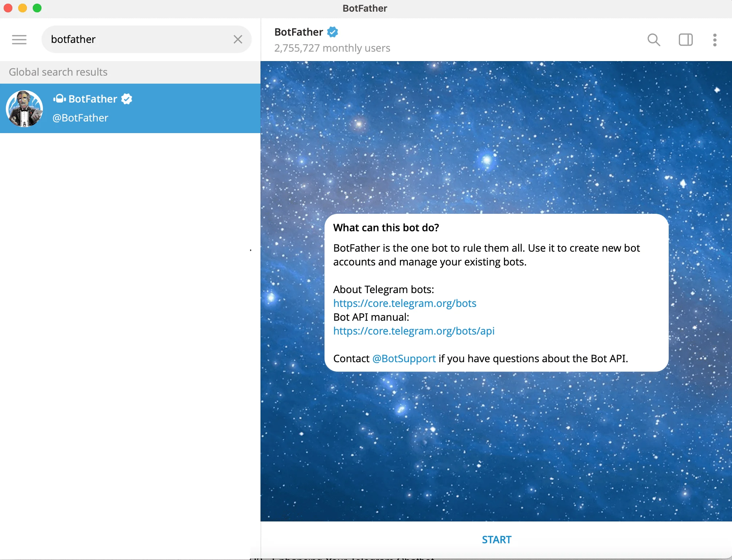Open the three-dot more options menu
732x560 pixels.
[x=715, y=40]
